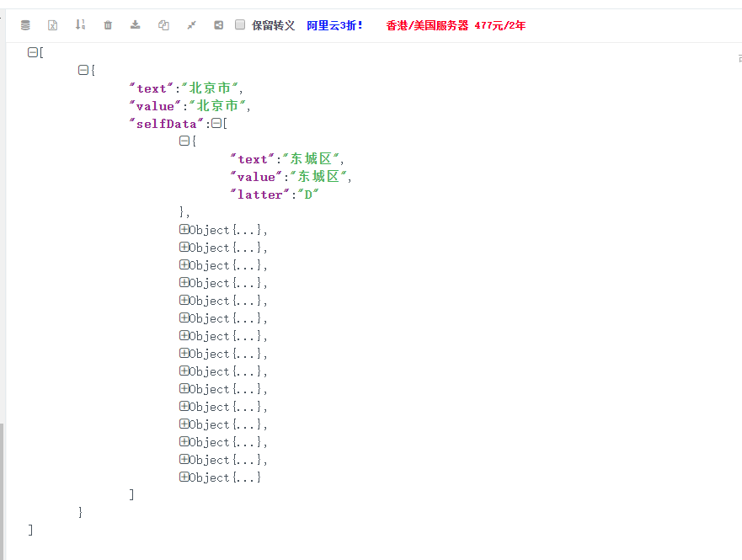Expand the first collapsed Object{...} row
742x560 pixels.
point(184,229)
